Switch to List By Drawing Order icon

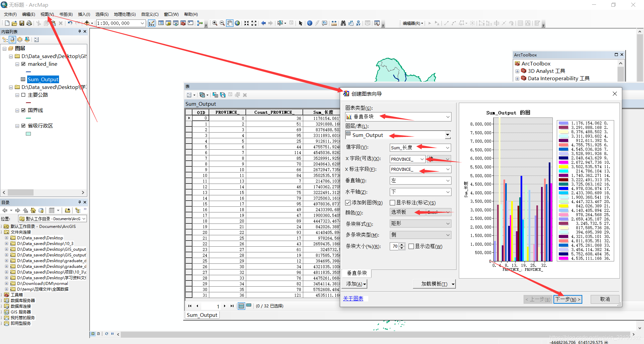click(x=5, y=40)
